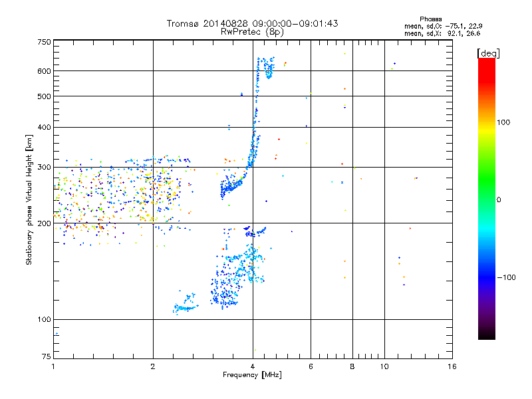Click the '100' height axis tick label
The height and width of the screenshot is (399, 532).
point(44,319)
